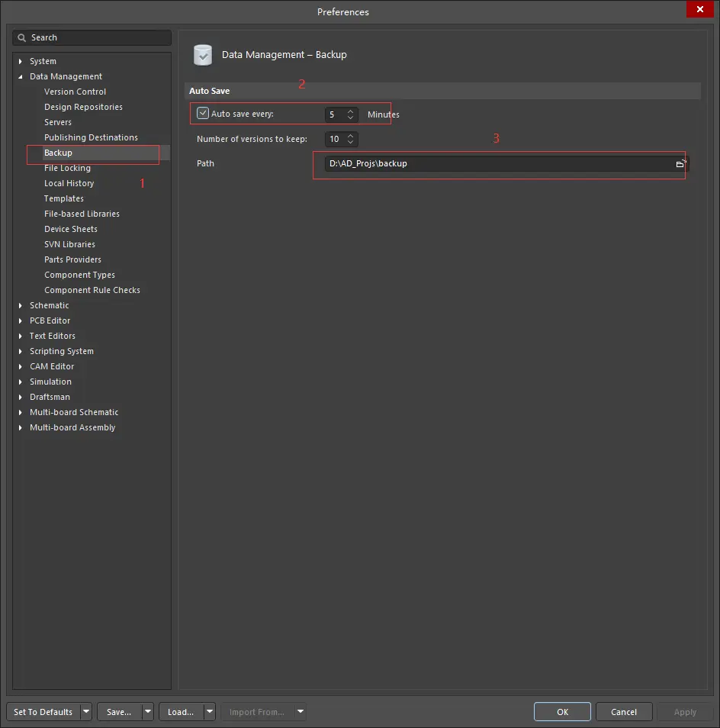The height and width of the screenshot is (728, 720).
Task: Select the Draftsman tree label
Action: (x=50, y=398)
